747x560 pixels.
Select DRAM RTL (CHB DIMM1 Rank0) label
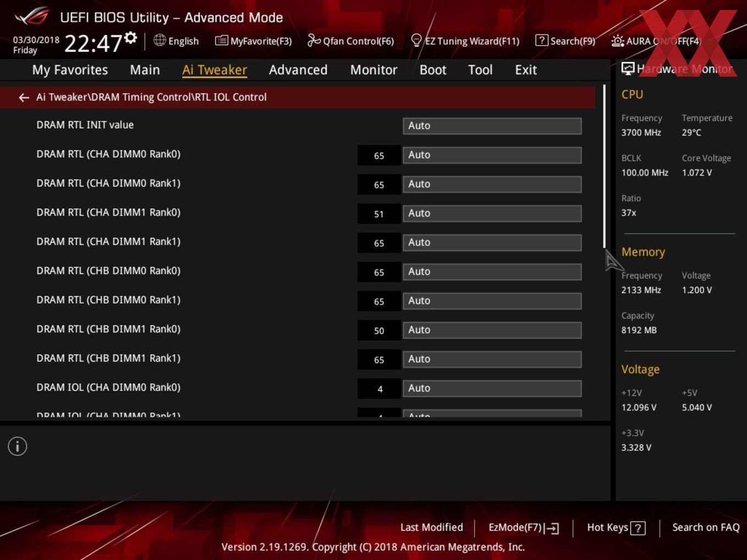click(108, 329)
